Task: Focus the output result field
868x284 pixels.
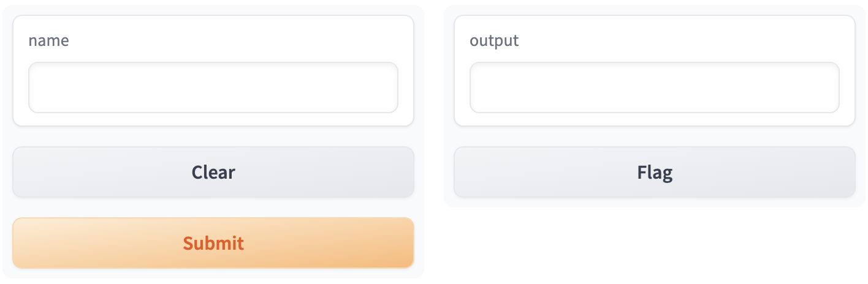Action: pos(654,88)
